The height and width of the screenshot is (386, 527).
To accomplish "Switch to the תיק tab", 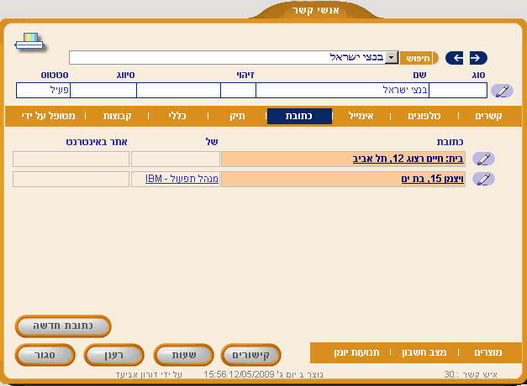I will pyautogui.click(x=237, y=116).
